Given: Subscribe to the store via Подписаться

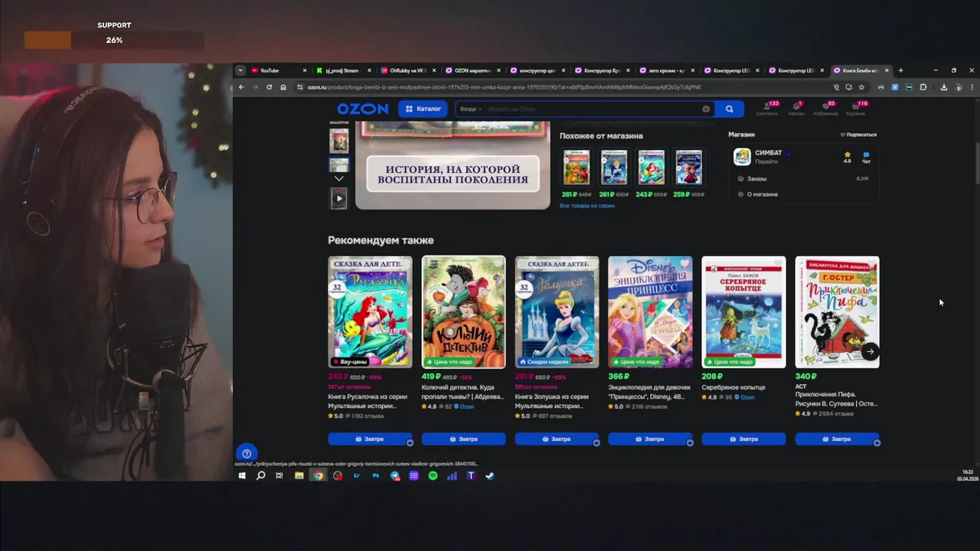Looking at the screenshot, I should (858, 135).
